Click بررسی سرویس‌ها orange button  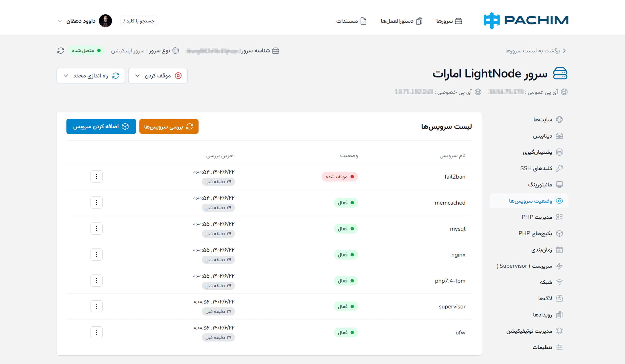pyautogui.click(x=169, y=126)
